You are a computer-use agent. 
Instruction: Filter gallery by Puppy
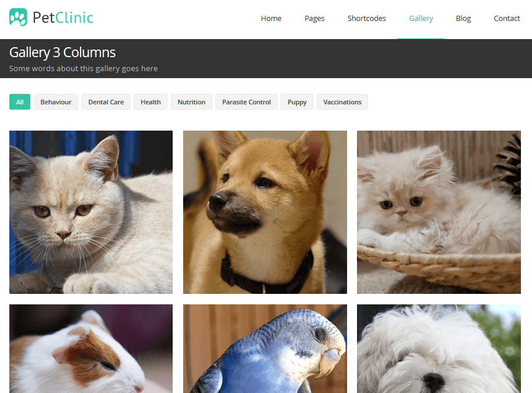coord(297,101)
